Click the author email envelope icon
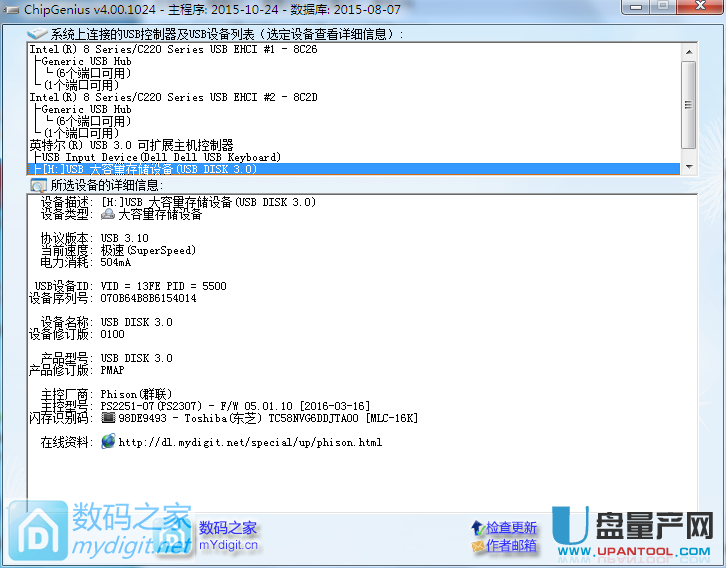 [478, 546]
